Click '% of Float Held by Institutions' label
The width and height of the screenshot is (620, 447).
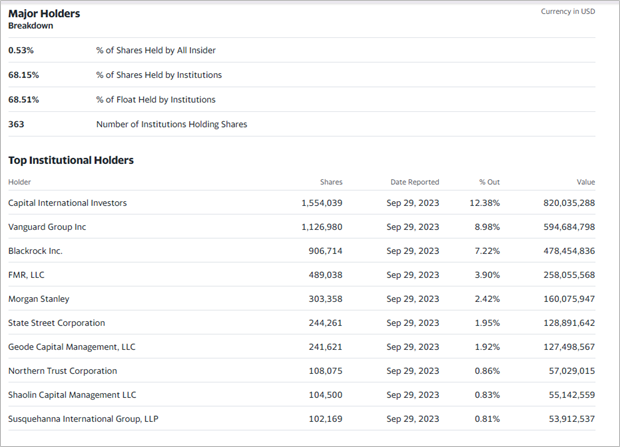tap(156, 100)
